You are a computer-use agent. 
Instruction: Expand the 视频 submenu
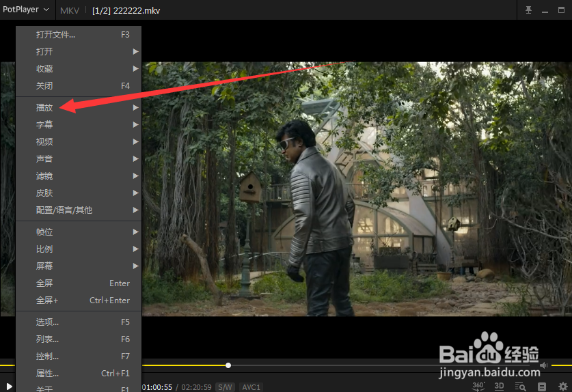click(79, 141)
